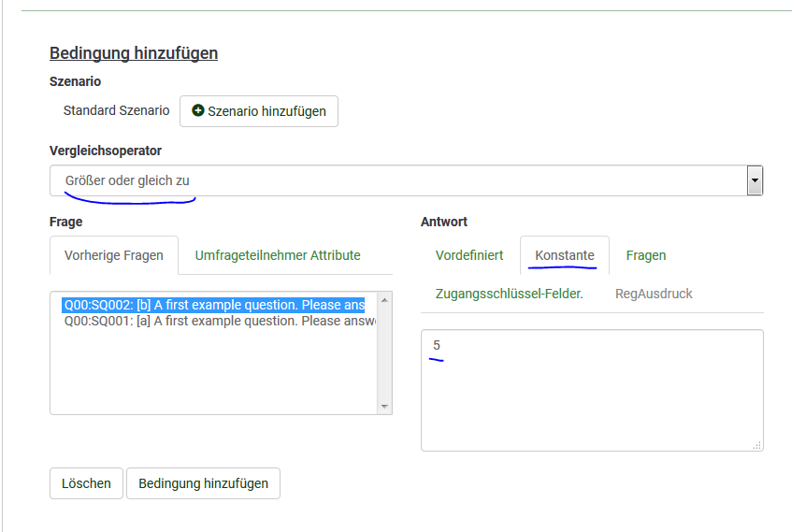Switch to the Vorherige Fragen tab
Viewport: 806px width, 532px height.
tap(113, 255)
